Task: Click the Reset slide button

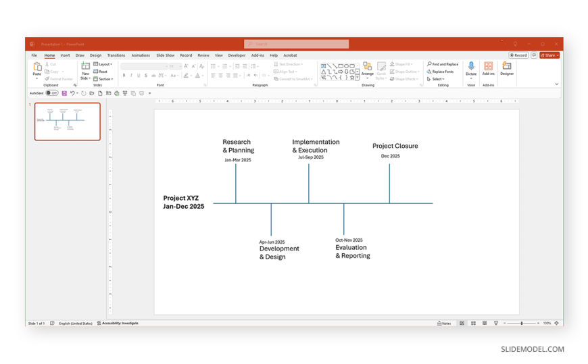Action: click(x=100, y=71)
